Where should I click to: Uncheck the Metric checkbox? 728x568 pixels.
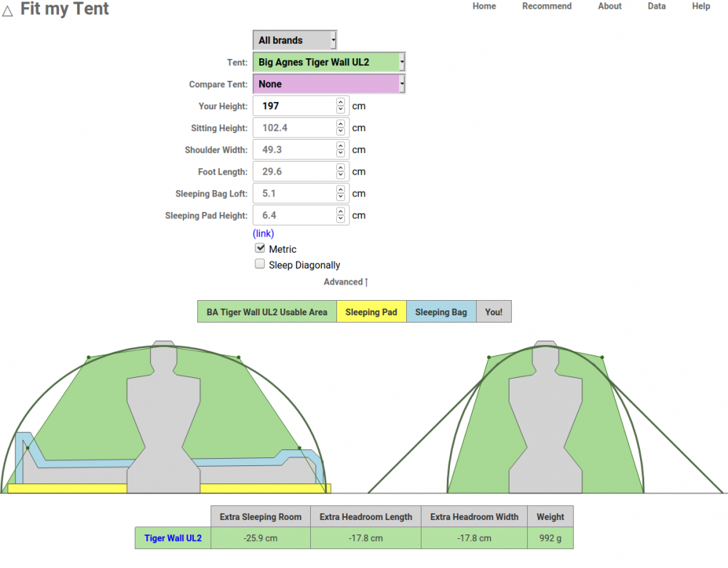(260, 248)
